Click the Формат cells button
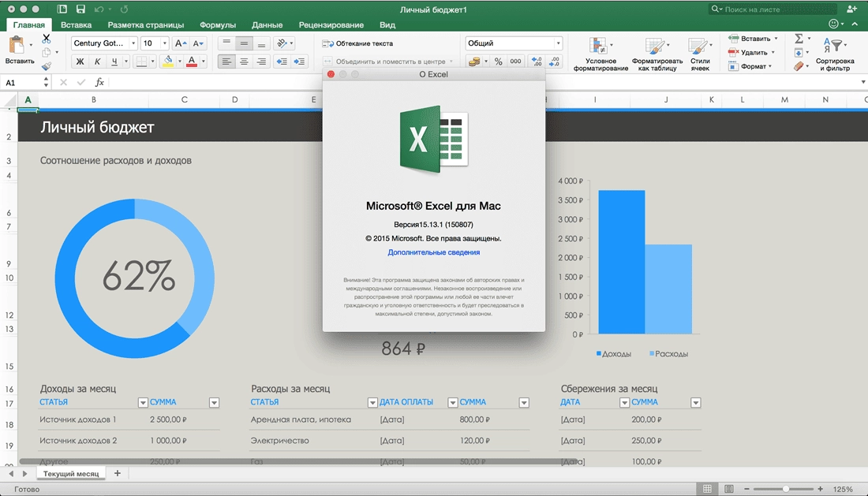This screenshot has width=868, height=496. tap(750, 66)
